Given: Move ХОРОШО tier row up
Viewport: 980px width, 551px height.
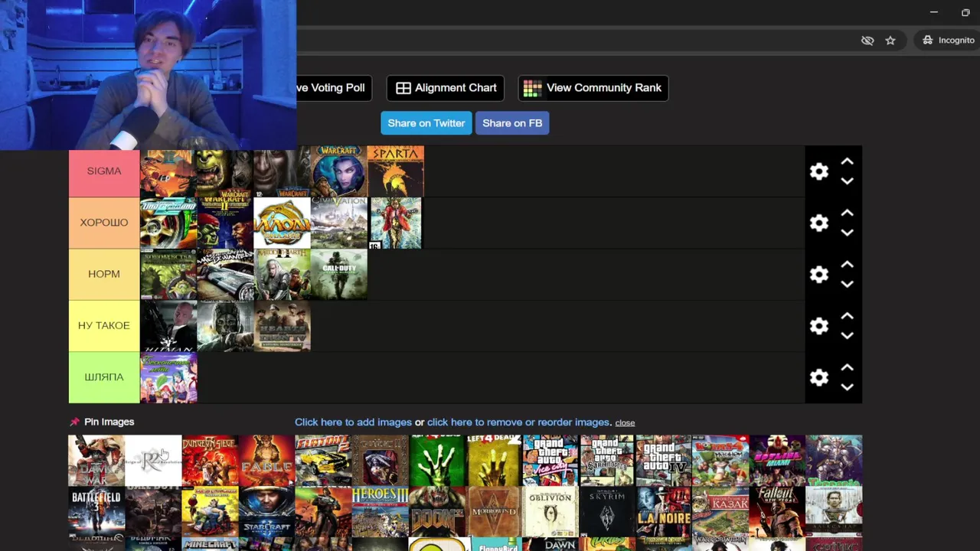Looking at the screenshot, I should coord(847,213).
